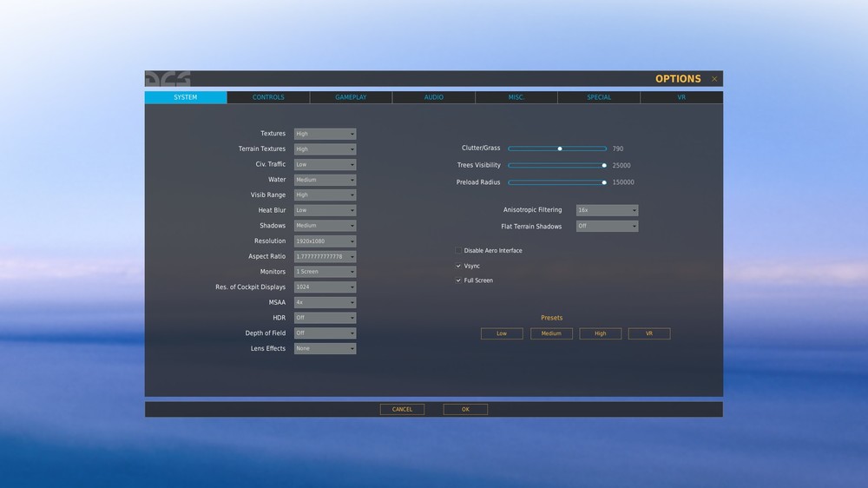Go to the GAMEPLAY tab
Screen dimensions: 868x488
click(351, 97)
